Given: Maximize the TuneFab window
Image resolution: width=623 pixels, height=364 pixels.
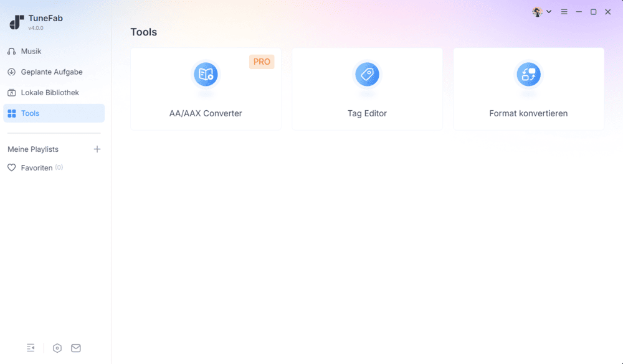Looking at the screenshot, I should pos(593,12).
